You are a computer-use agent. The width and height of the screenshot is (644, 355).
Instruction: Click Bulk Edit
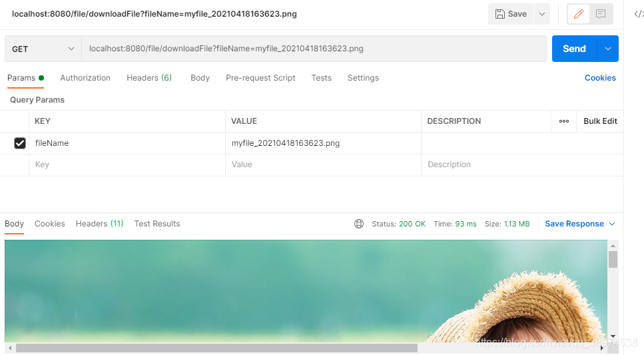coord(600,121)
